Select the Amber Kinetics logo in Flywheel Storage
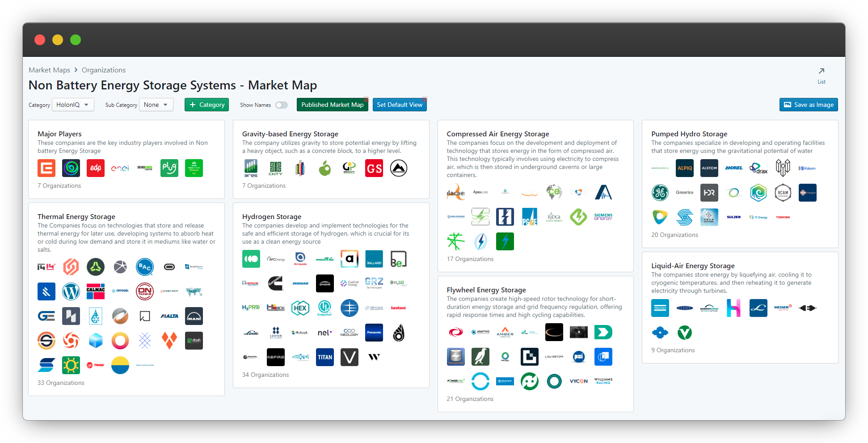Viewport: 868px width, 443px height. coord(505,332)
